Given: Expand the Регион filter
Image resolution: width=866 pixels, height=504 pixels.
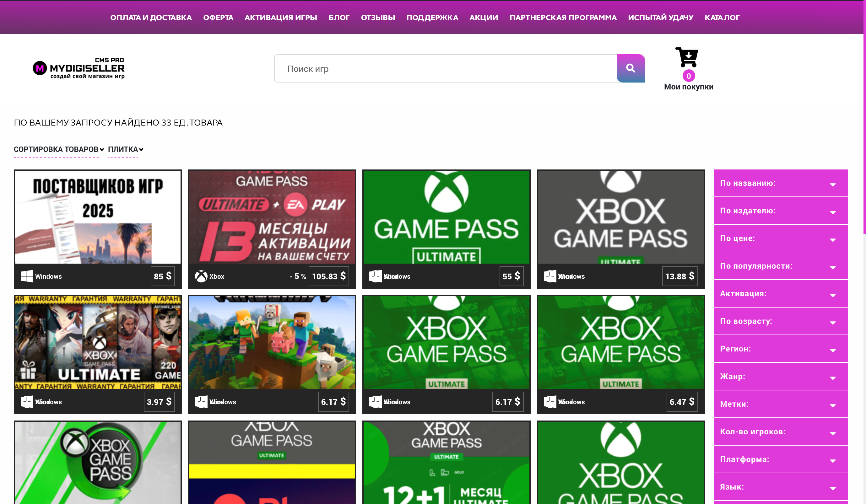Looking at the screenshot, I should pyautogui.click(x=780, y=349).
